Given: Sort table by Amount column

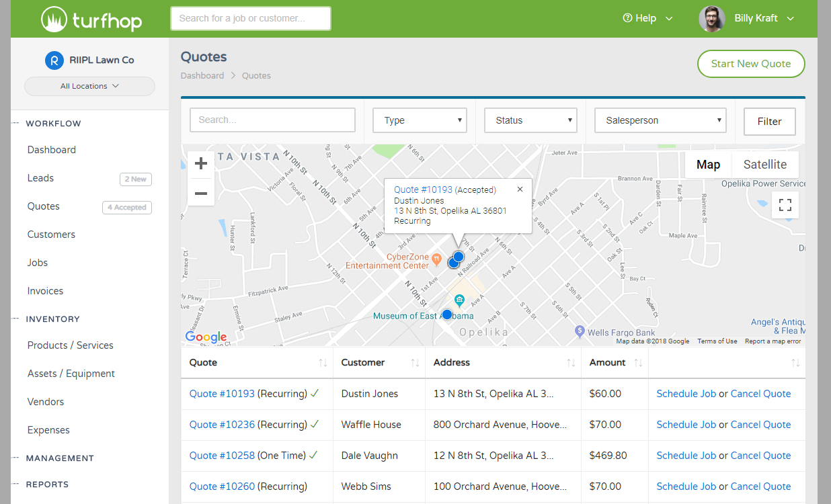Looking at the screenshot, I should click(x=638, y=363).
